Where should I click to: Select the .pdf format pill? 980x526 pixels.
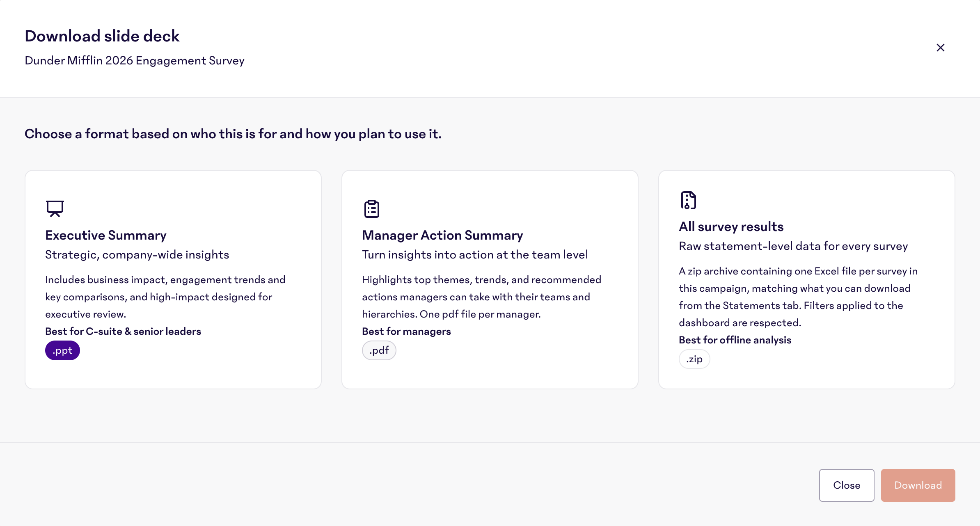click(x=379, y=350)
